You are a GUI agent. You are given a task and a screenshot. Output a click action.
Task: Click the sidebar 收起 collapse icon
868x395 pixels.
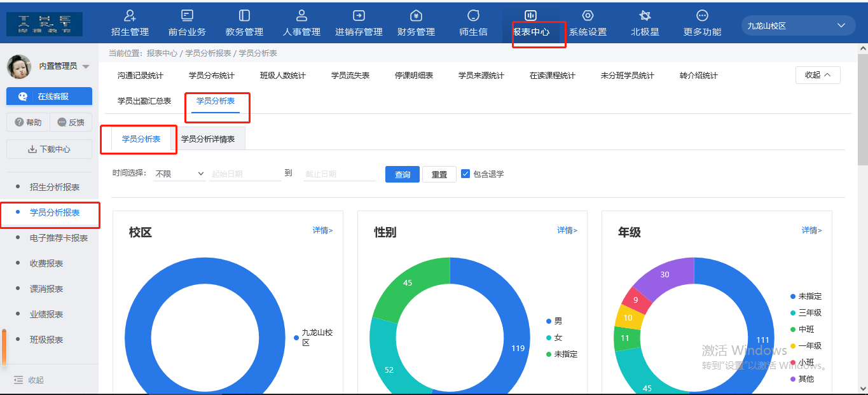(x=19, y=380)
